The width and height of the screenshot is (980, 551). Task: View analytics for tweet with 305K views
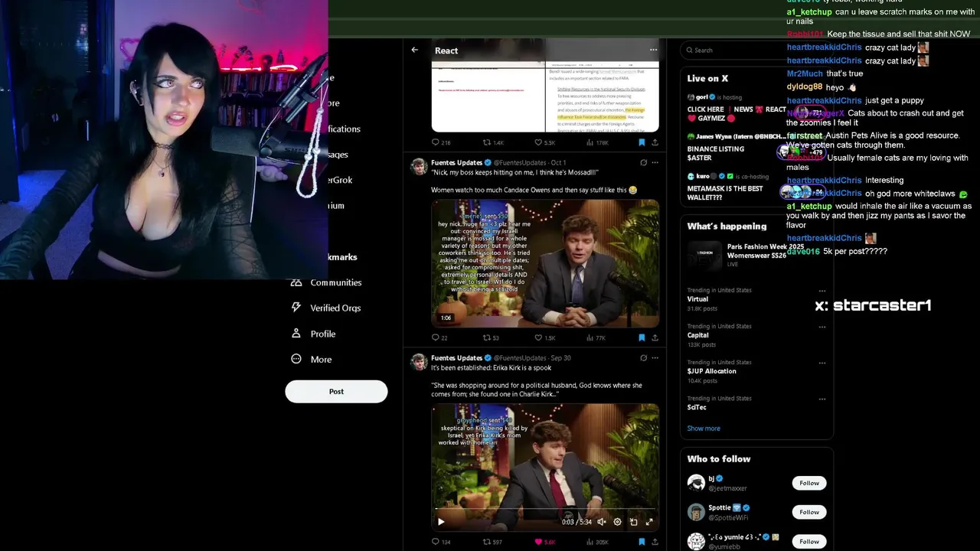click(597, 542)
